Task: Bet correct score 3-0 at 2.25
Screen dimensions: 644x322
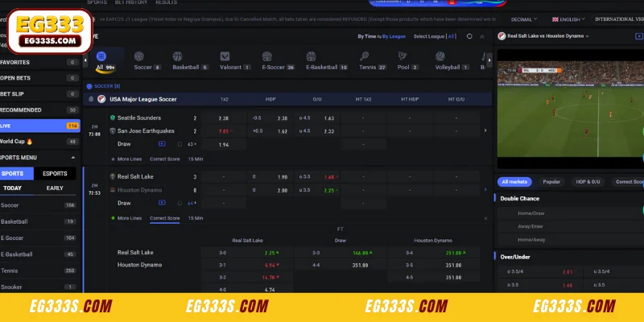Action: (x=247, y=253)
